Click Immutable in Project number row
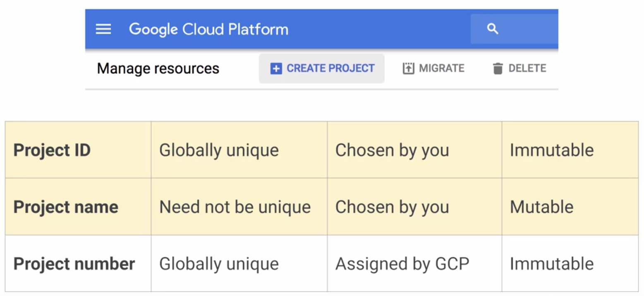The height and width of the screenshot is (296, 644). click(570, 263)
